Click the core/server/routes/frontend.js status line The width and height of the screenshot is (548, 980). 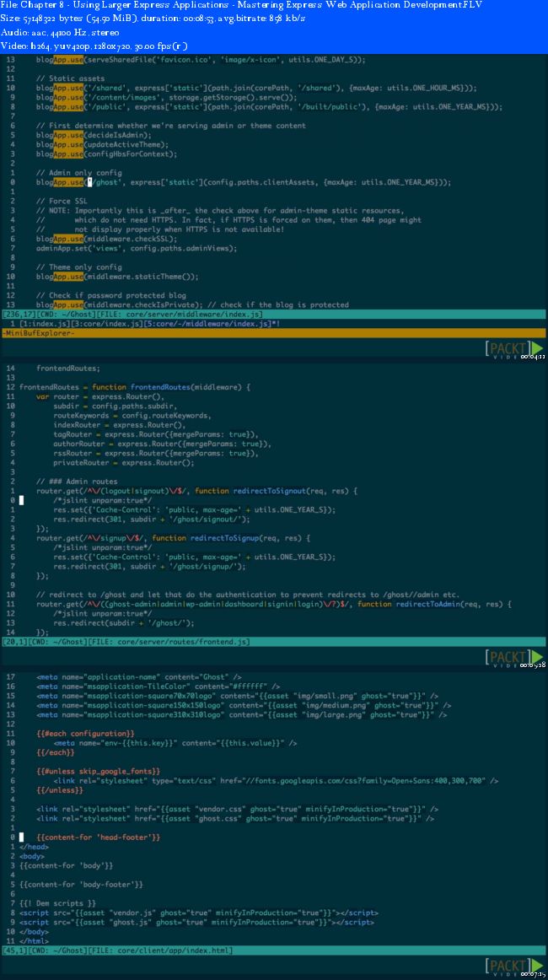274,642
